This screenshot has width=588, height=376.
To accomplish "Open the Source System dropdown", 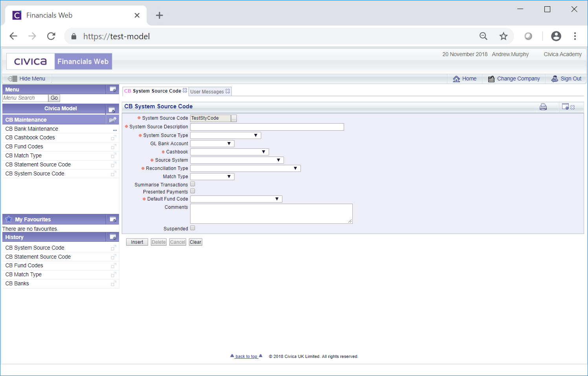I will pos(237,160).
